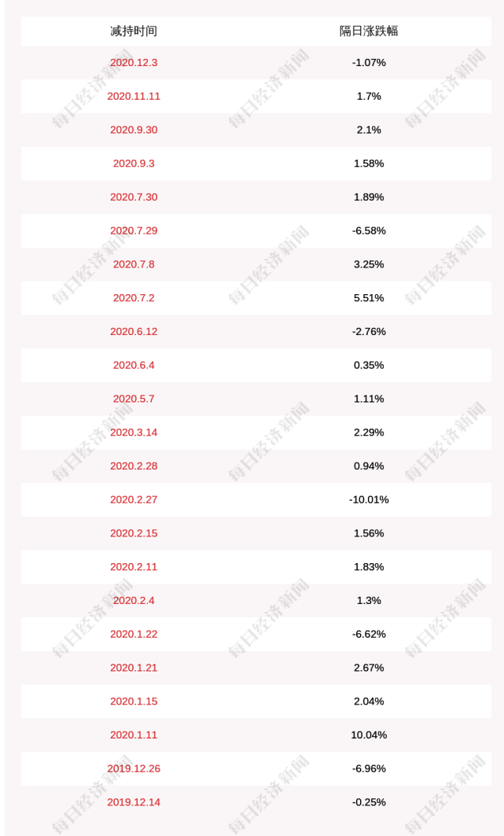This screenshot has height=836, width=504.
Task: Click the date 2020.3.14
Action: [x=134, y=432]
